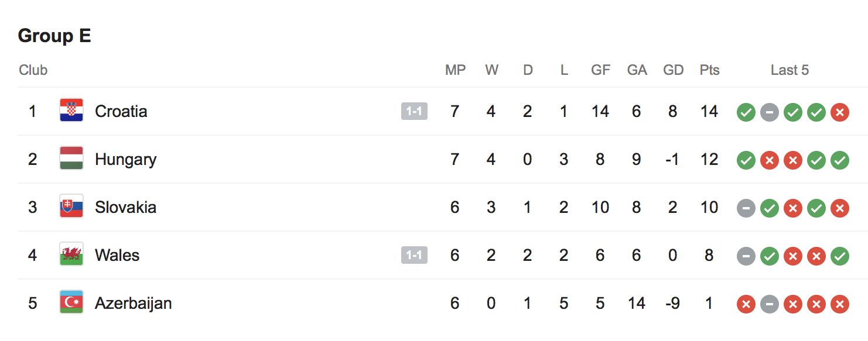Click the Pts column header
The image size is (868, 341).
709,70
